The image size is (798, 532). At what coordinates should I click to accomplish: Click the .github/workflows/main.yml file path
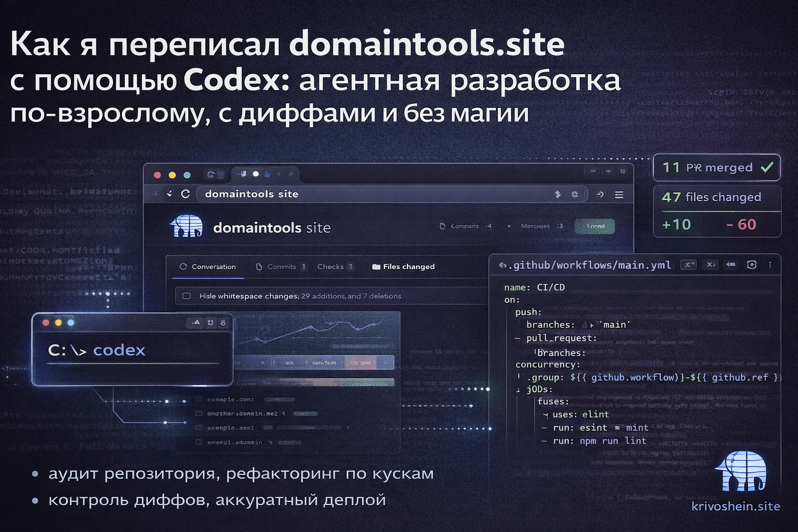point(590,265)
